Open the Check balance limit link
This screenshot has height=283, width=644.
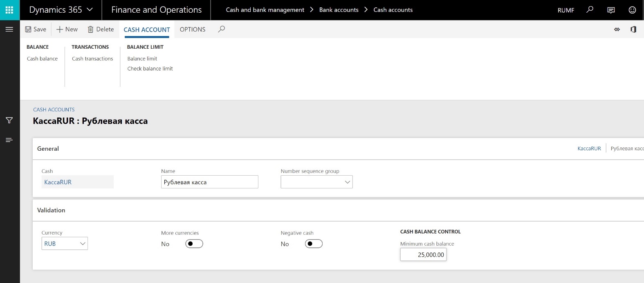150,69
